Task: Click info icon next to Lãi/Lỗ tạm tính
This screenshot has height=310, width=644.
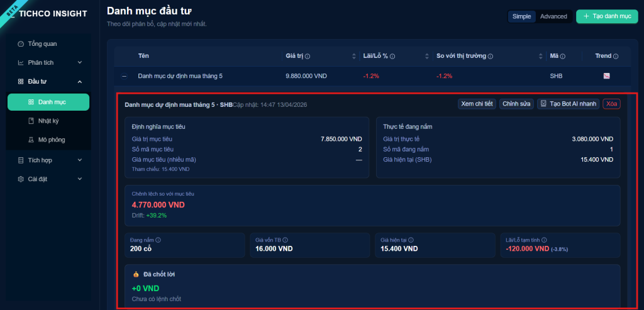Action: 543,240
